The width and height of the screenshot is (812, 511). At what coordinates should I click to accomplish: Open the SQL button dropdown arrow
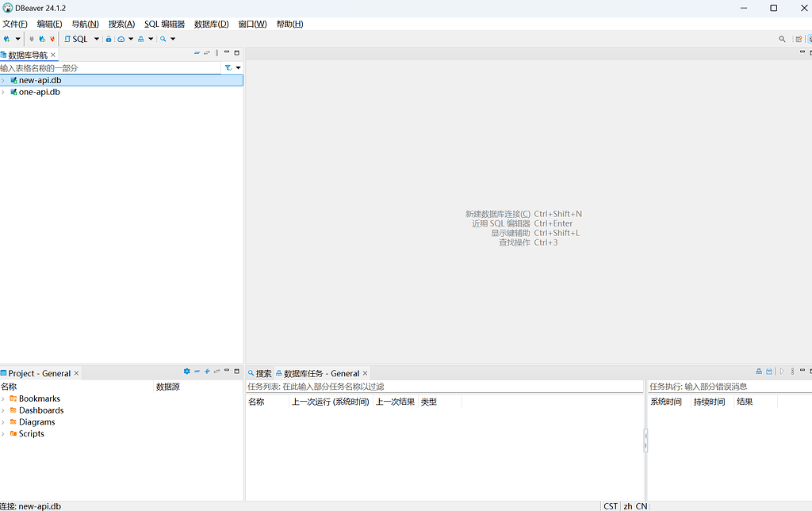pyautogui.click(x=96, y=39)
